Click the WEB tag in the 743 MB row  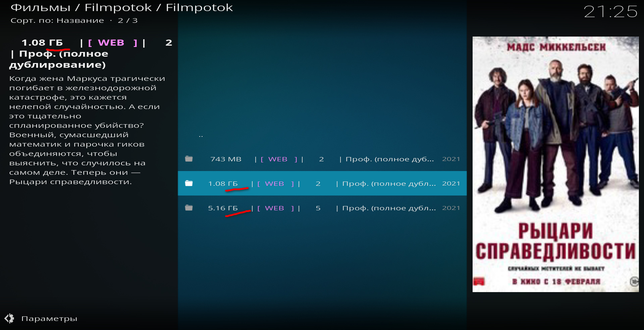coord(278,159)
